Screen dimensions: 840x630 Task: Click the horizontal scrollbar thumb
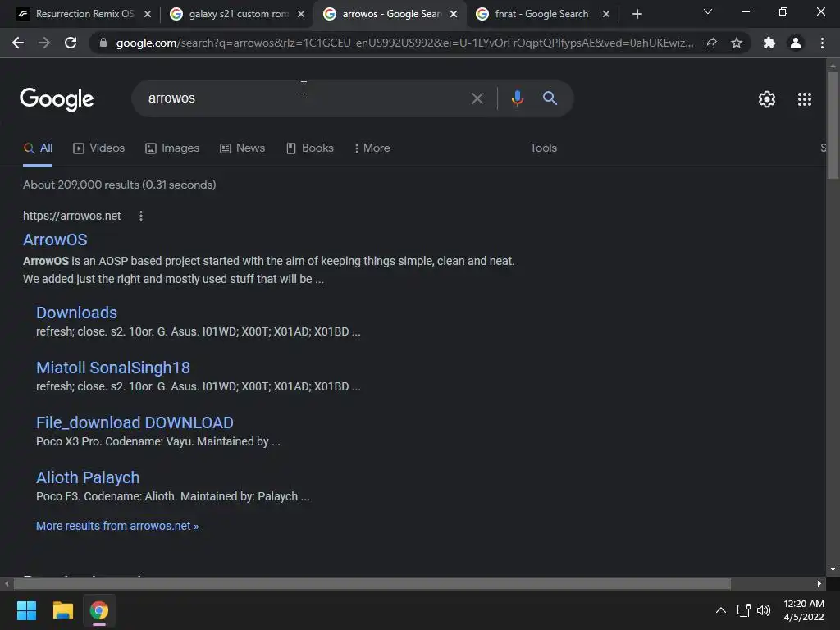tap(372, 583)
